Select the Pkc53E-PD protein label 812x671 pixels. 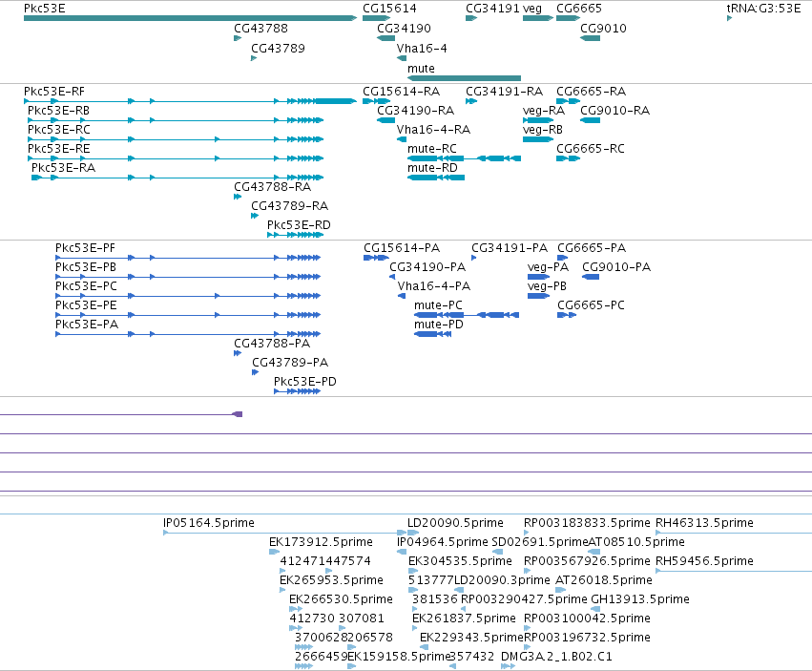pyautogui.click(x=305, y=382)
